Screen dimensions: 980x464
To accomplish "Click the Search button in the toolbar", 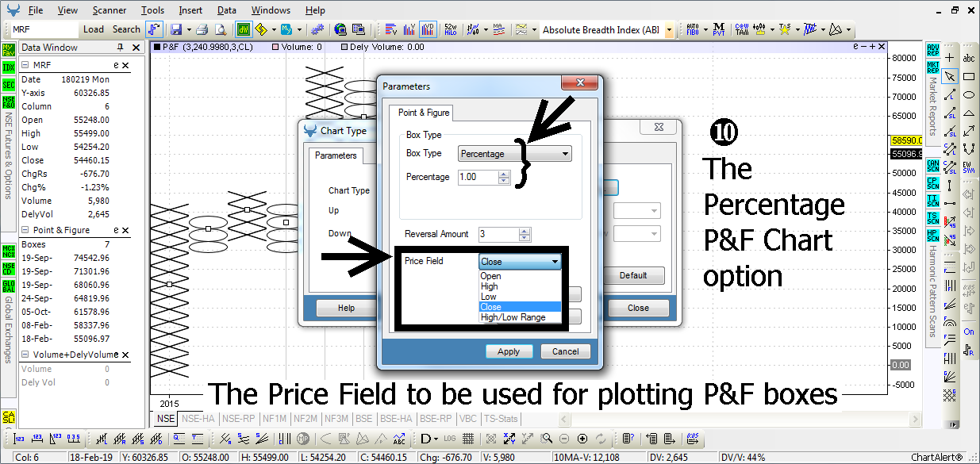I will 126,29.
